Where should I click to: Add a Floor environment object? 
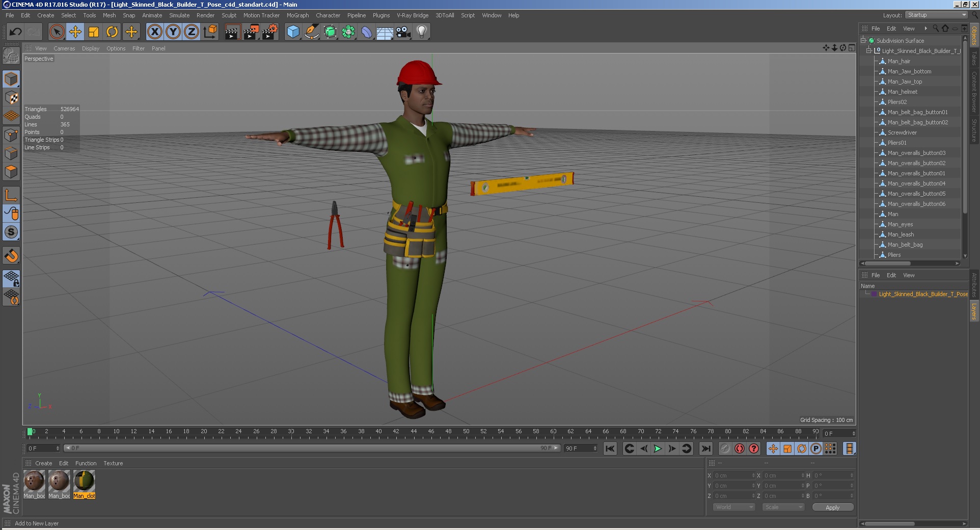click(385, 32)
